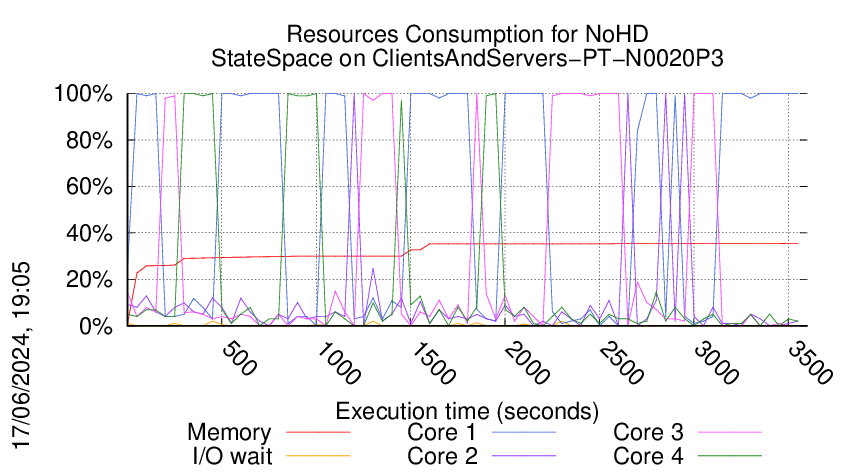The height and width of the screenshot is (475, 850).
Task: Click the date stamp '17/06/2024, 19:05'
Action: click(x=22, y=356)
